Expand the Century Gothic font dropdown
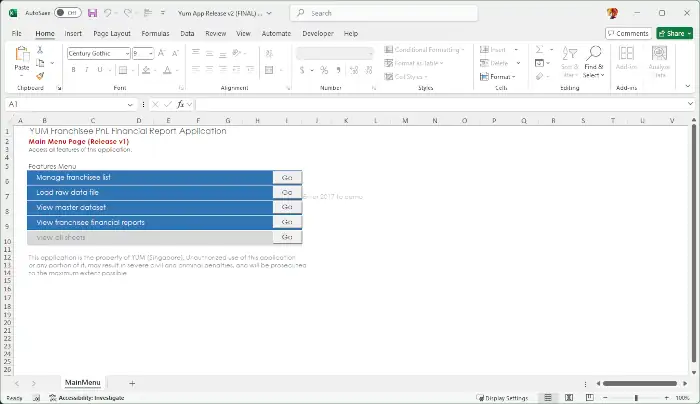700x404 pixels. pyautogui.click(x=126, y=53)
